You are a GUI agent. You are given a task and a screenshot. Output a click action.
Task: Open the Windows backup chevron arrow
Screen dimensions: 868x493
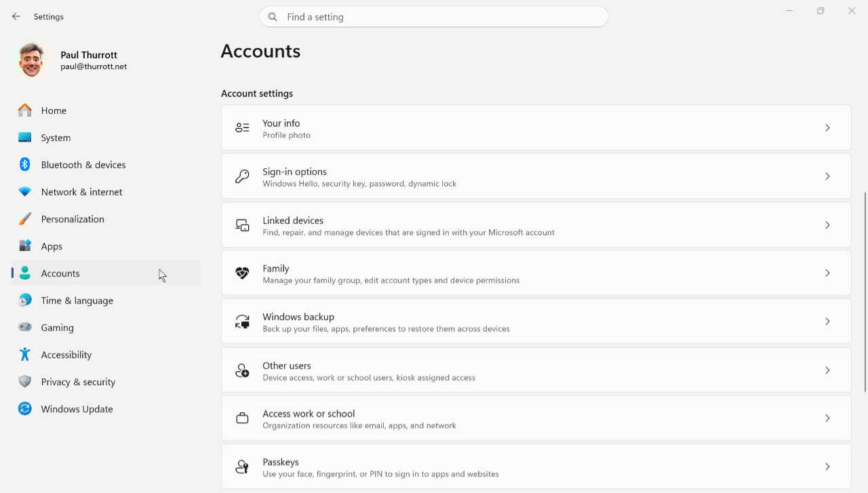pos(827,321)
